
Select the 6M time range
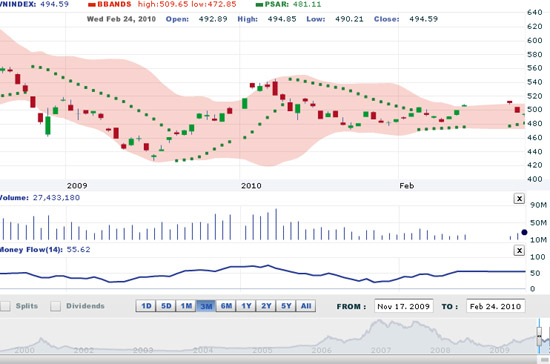(226, 306)
